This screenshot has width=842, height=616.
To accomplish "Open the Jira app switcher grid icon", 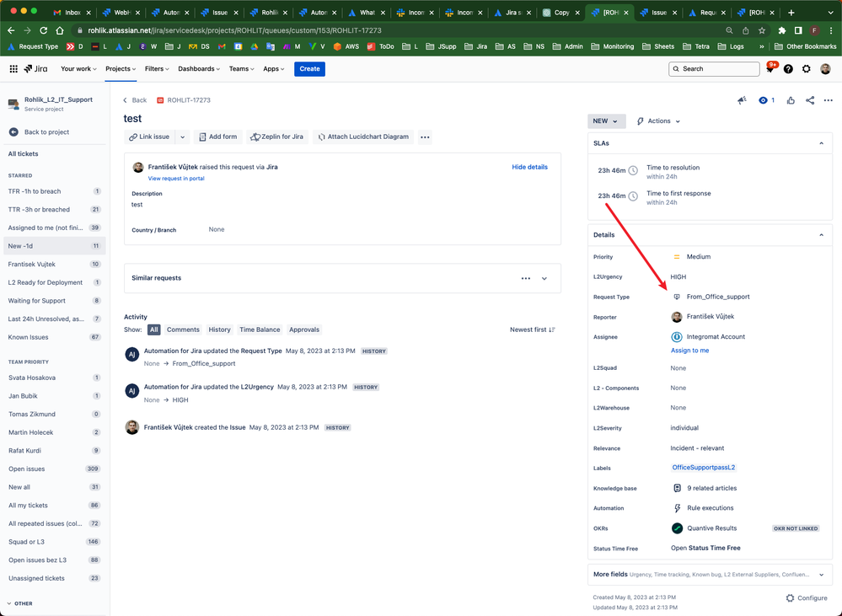I will click(x=13, y=69).
